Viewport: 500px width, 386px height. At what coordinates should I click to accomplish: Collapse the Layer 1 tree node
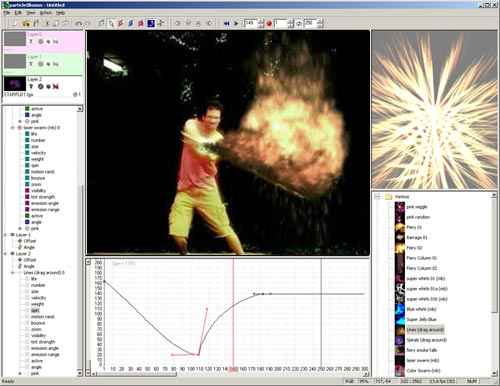point(5,235)
